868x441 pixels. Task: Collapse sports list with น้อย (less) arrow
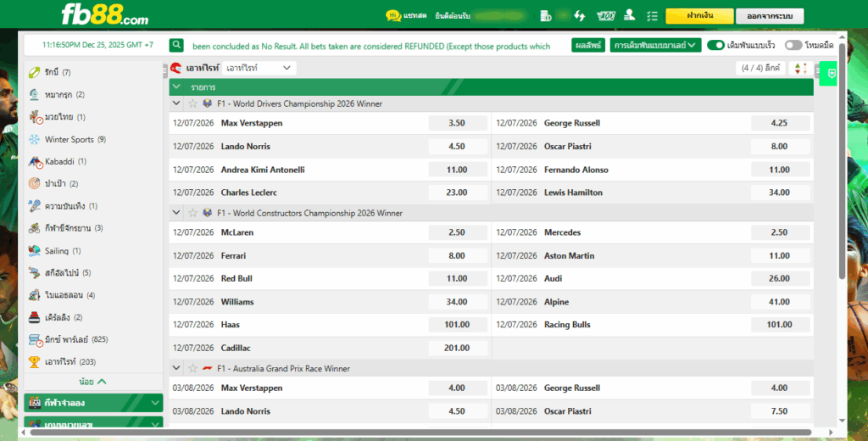tap(92, 382)
